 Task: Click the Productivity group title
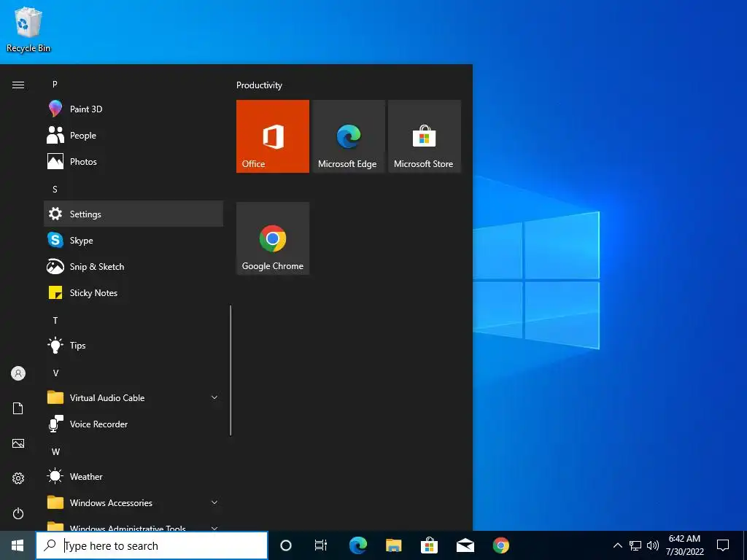[259, 85]
